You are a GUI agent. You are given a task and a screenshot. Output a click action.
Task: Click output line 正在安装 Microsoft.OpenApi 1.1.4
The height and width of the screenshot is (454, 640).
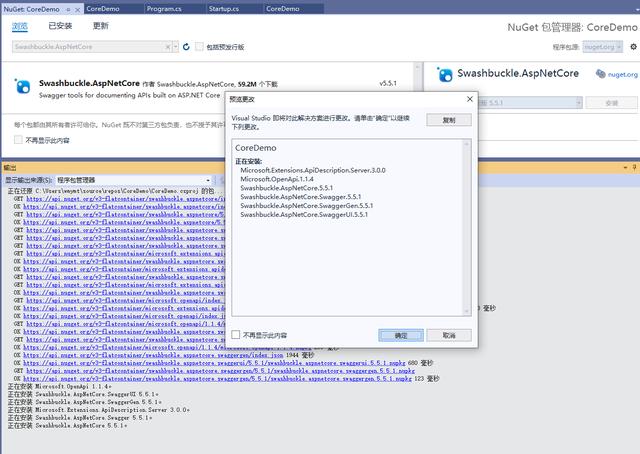click(x=60, y=386)
